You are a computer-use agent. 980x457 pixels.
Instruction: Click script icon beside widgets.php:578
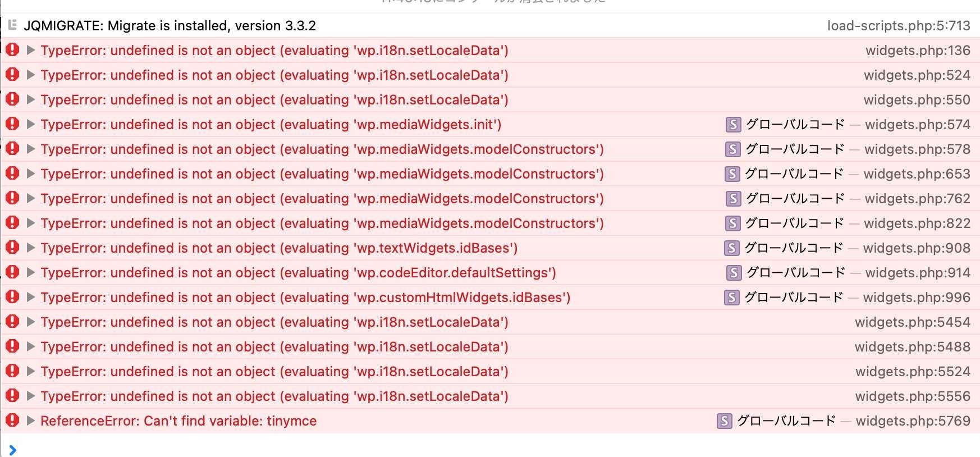(732, 149)
